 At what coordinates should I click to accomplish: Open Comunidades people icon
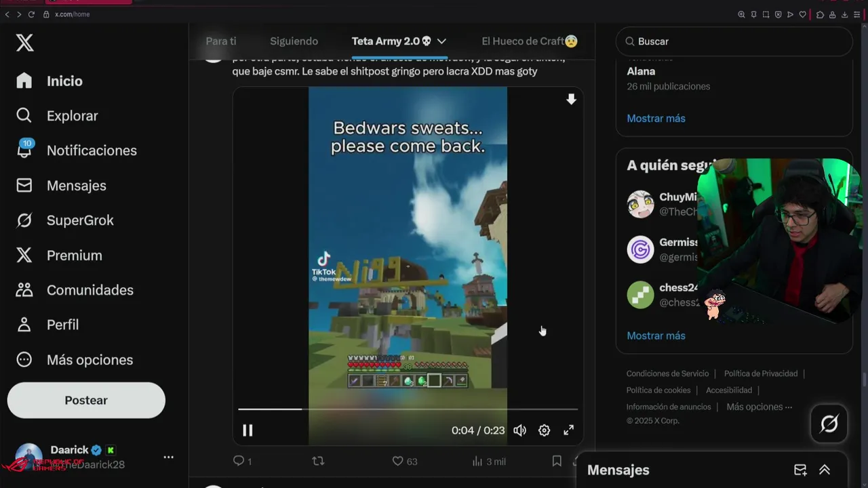(x=24, y=290)
